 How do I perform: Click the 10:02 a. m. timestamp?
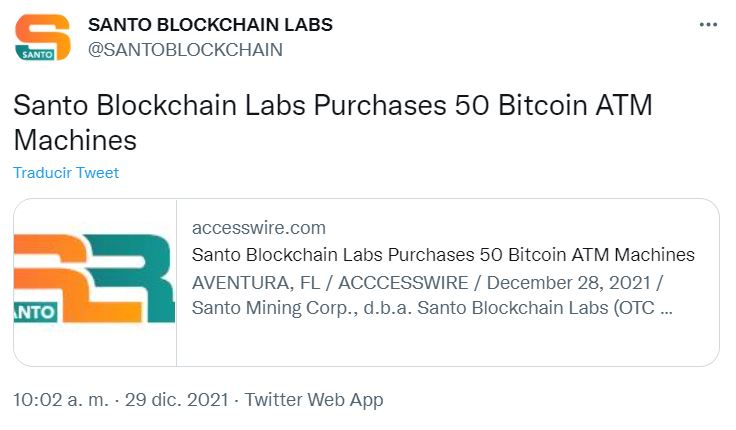pos(61,400)
